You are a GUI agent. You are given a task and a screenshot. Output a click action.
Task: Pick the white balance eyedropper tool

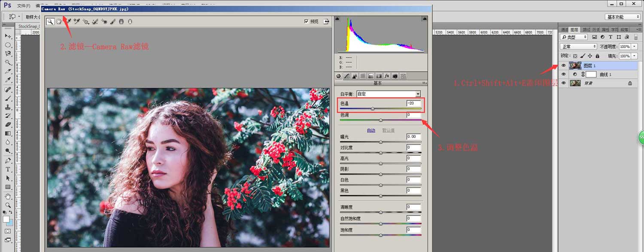(68, 21)
